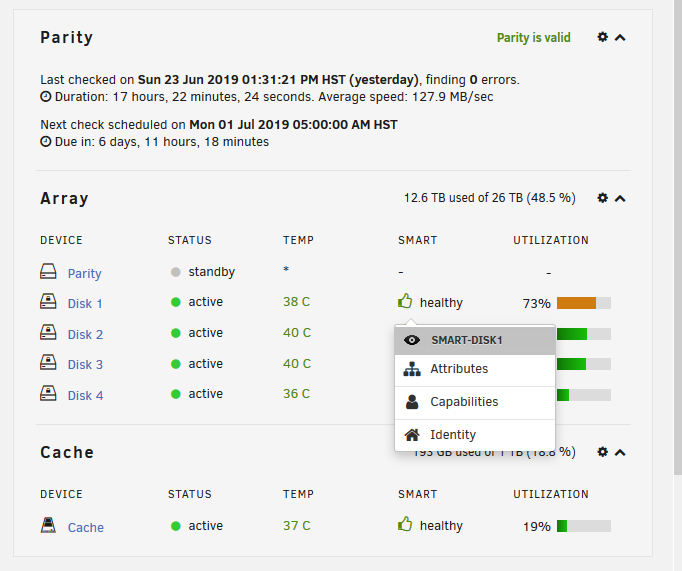Click the Disk 1 drive icon
Image resolution: width=682 pixels, height=571 pixels.
coord(48,301)
